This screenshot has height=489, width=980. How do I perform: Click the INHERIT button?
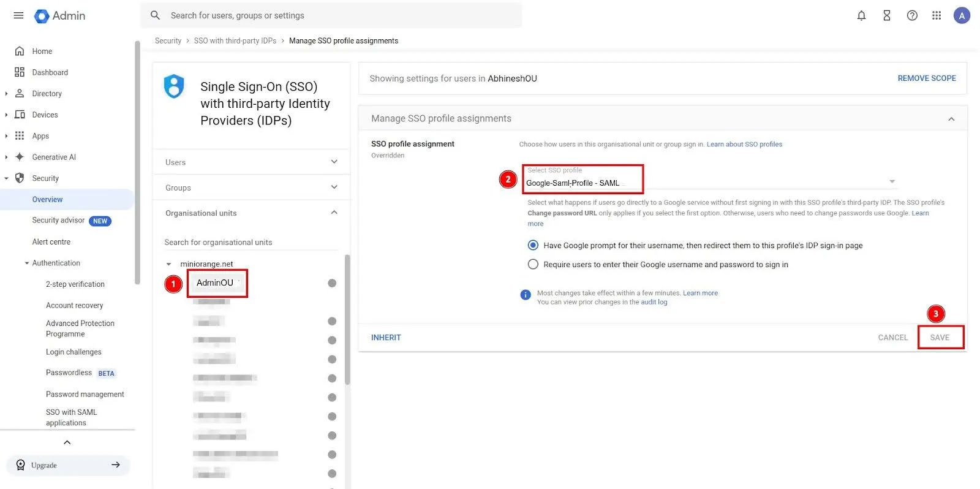[386, 338]
